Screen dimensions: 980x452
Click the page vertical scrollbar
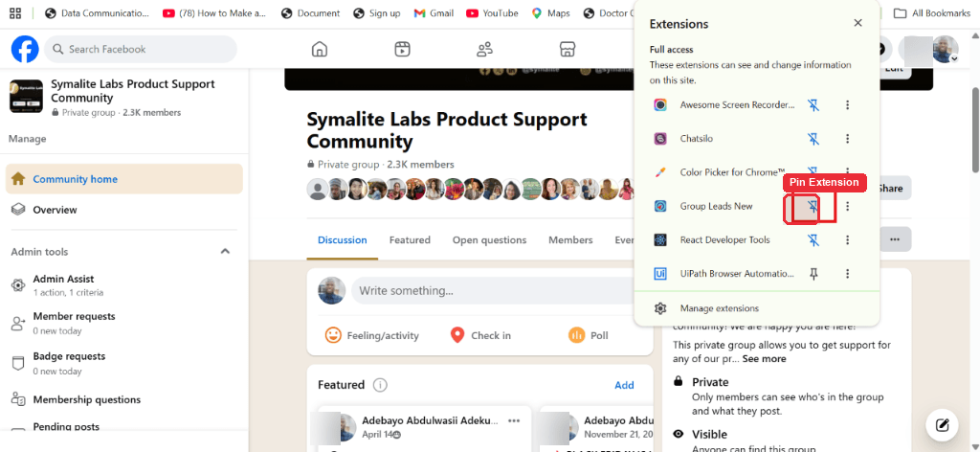coord(975,128)
